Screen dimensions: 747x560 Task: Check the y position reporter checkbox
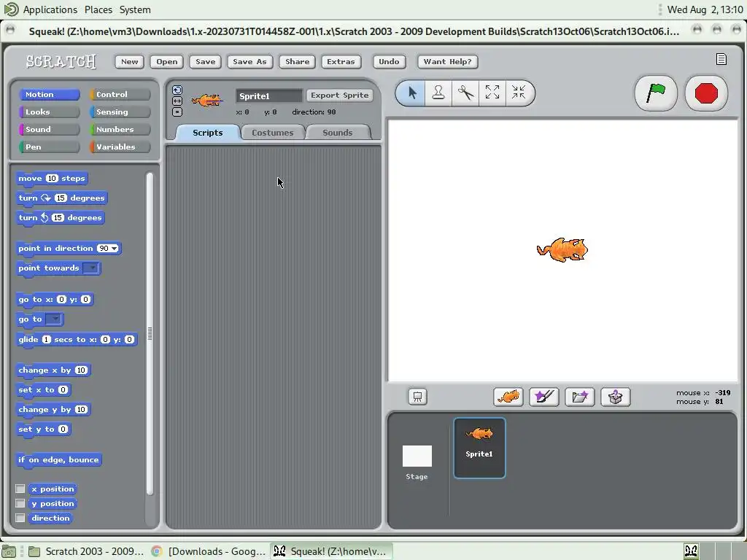(20, 503)
